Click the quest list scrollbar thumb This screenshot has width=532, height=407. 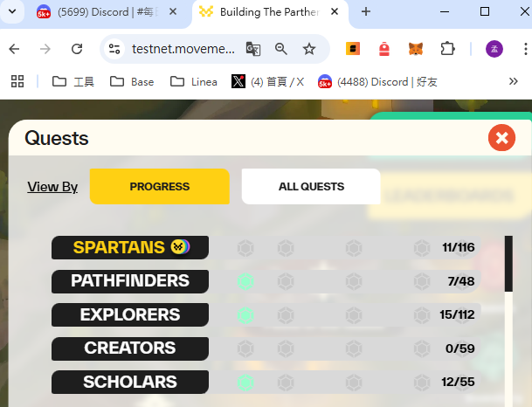coord(508,264)
